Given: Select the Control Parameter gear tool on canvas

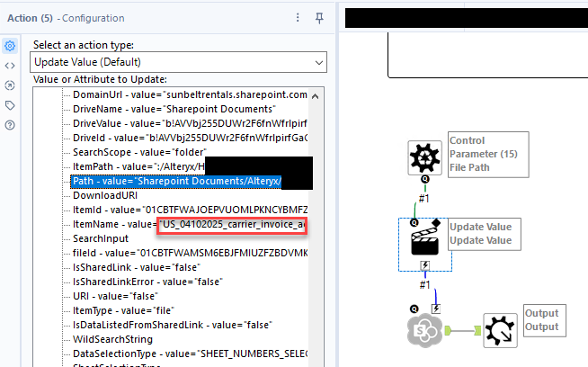Looking at the screenshot, I should tap(424, 157).
